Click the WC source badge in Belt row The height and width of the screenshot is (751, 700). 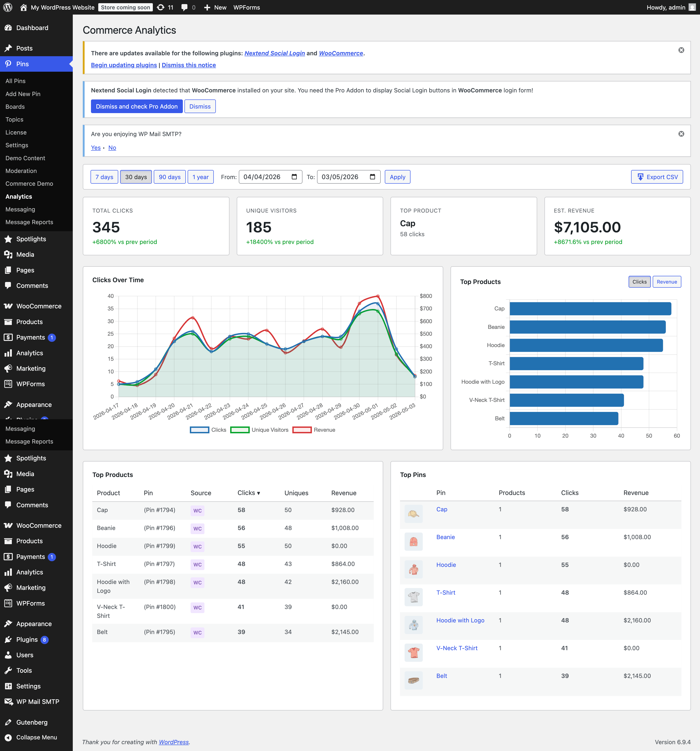[197, 632]
